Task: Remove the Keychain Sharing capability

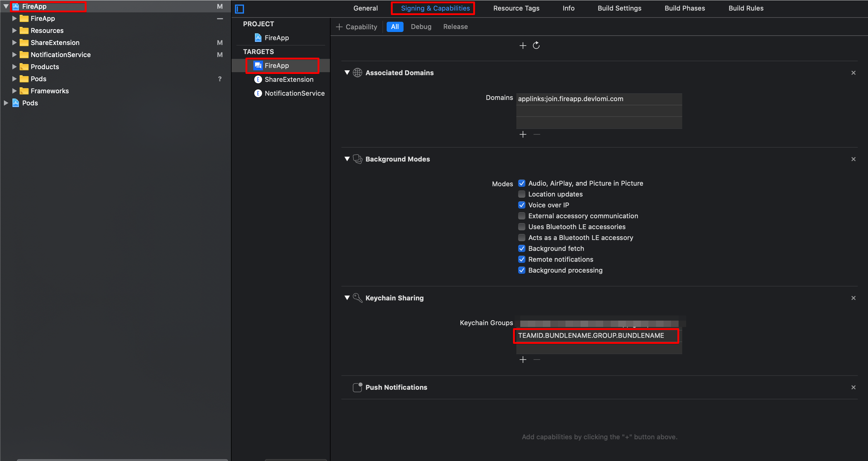Action: 853,298
